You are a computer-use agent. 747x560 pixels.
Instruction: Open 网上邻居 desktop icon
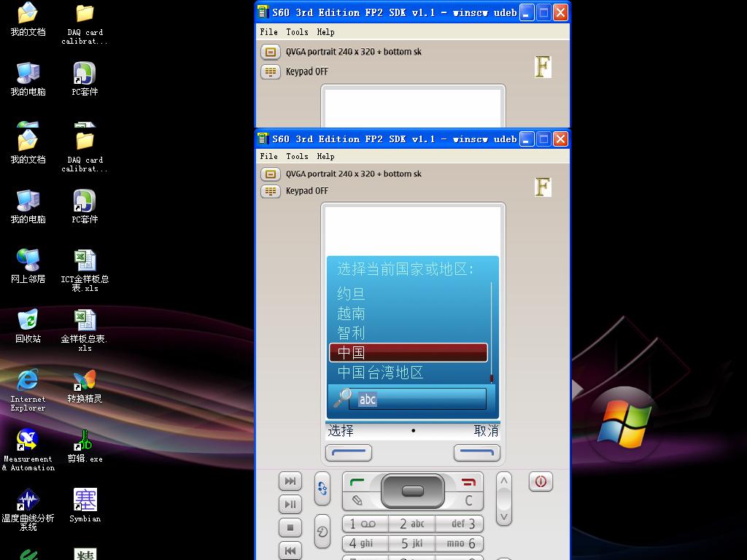tap(28, 266)
